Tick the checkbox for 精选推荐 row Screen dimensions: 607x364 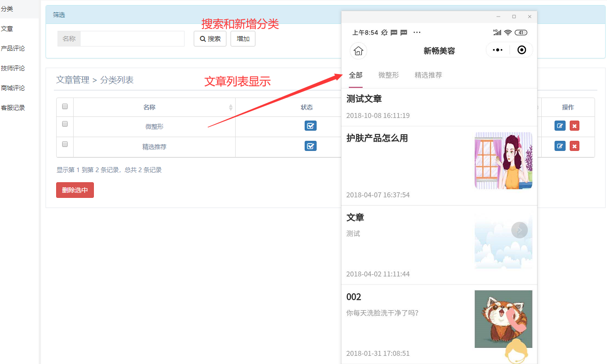65,144
